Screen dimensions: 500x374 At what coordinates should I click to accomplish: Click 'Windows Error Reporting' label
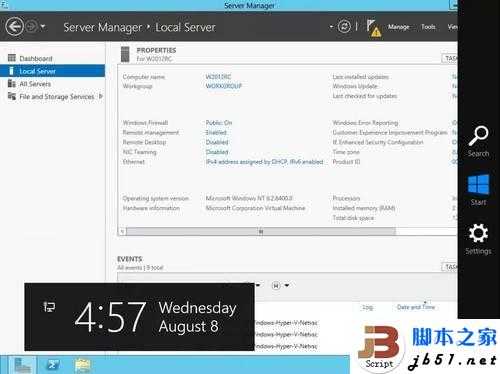pyautogui.click(x=365, y=123)
